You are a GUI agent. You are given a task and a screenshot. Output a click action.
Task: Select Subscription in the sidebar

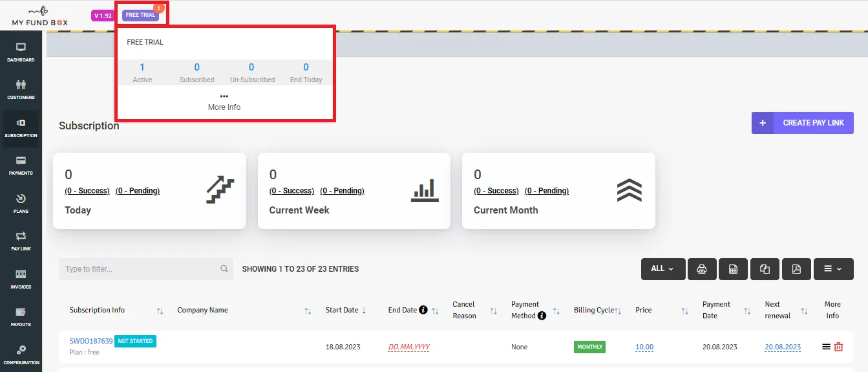pos(21,128)
